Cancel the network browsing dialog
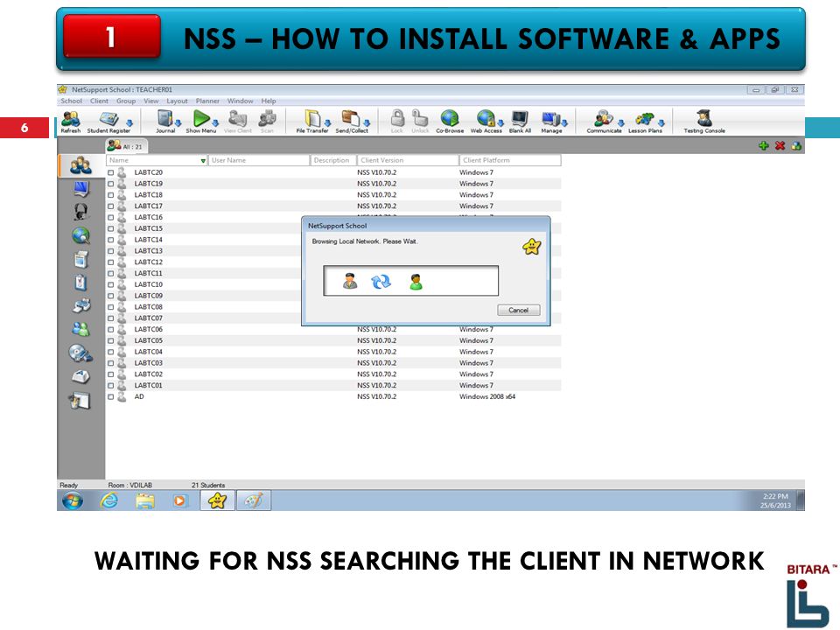 [x=518, y=310]
